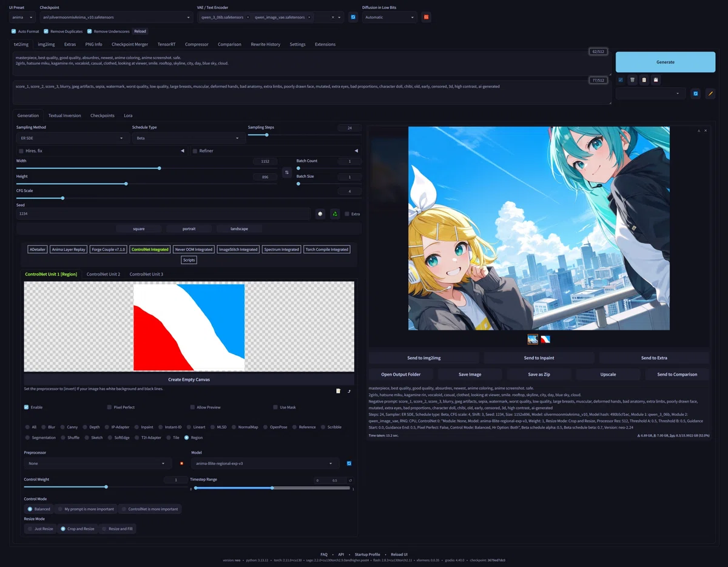Enable Allow Preview option
The height and width of the screenshot is (567, 728).
click(x=192, y=407)
